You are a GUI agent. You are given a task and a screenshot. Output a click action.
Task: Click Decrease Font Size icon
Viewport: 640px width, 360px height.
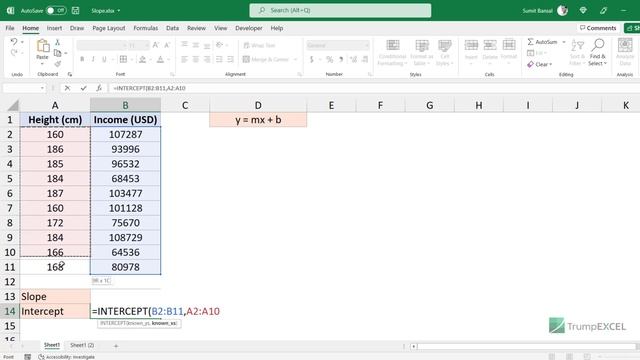tap(167, 45)
